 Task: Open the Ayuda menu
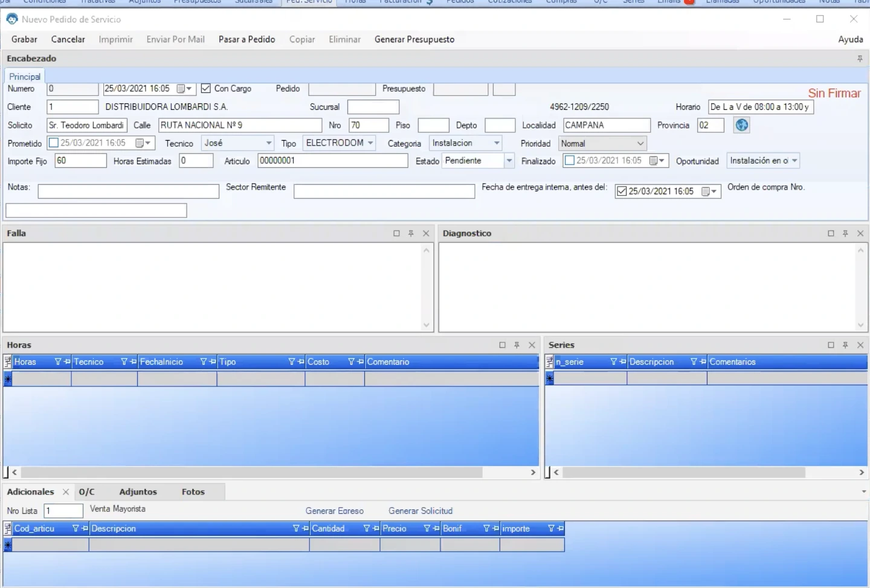tap(851, 39)
